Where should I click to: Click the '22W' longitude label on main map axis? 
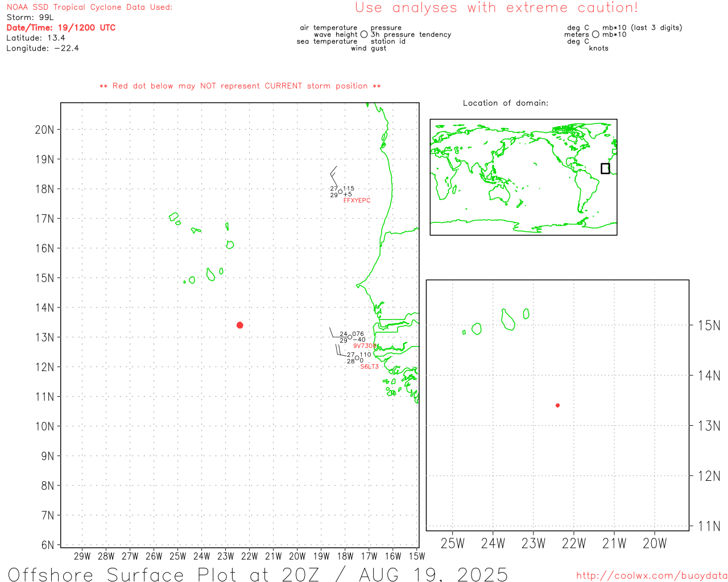[x=250, y=556]
